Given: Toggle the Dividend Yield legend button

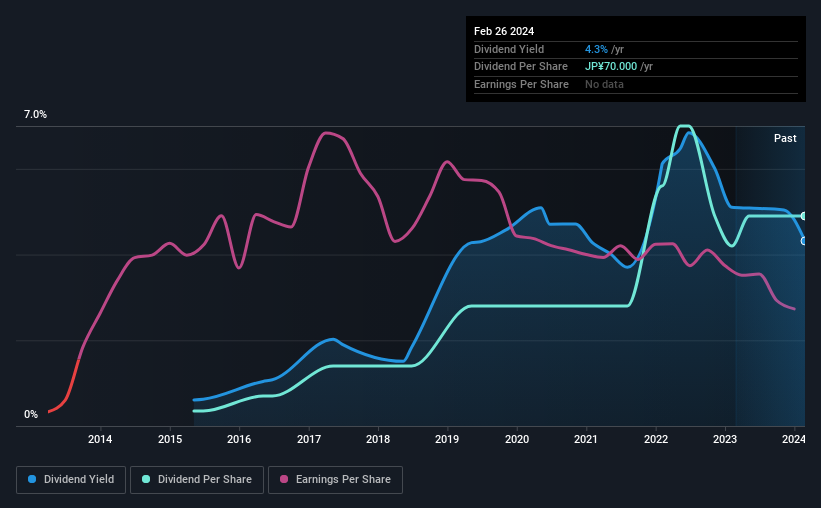Looking at the screenshot, I should (71, 479).
